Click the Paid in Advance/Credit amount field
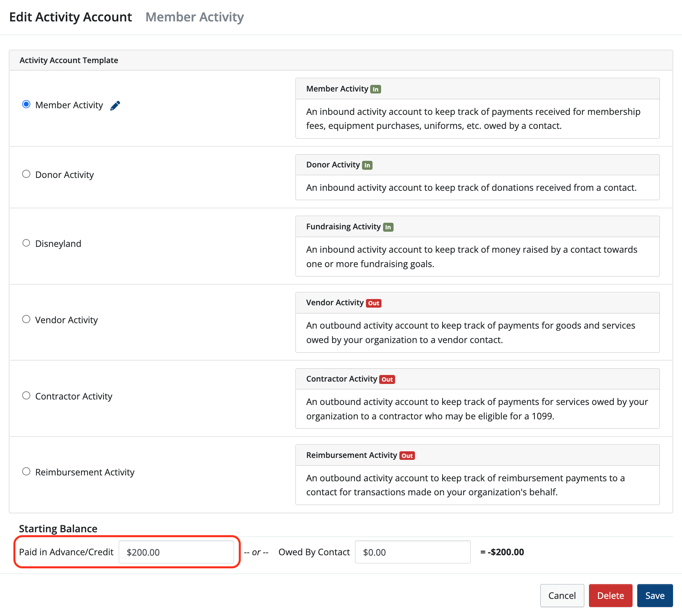Image resolution: width=682 pixels, height=616 pixels. coord(177,552)
